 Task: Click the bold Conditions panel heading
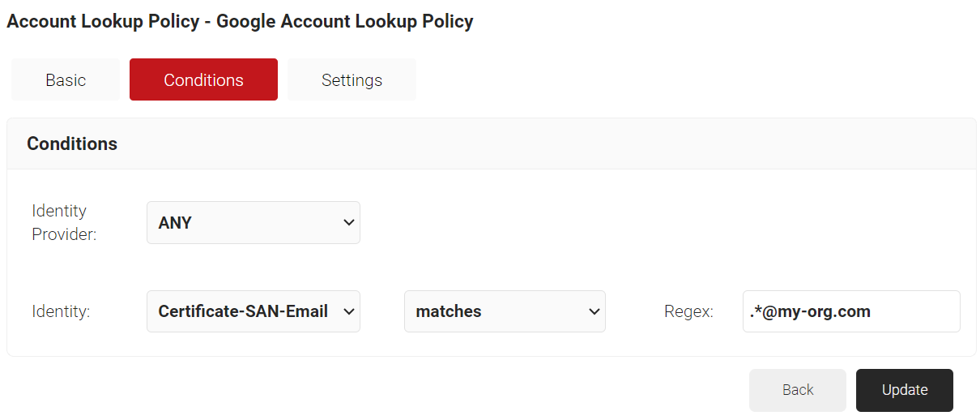pos(72,144)
